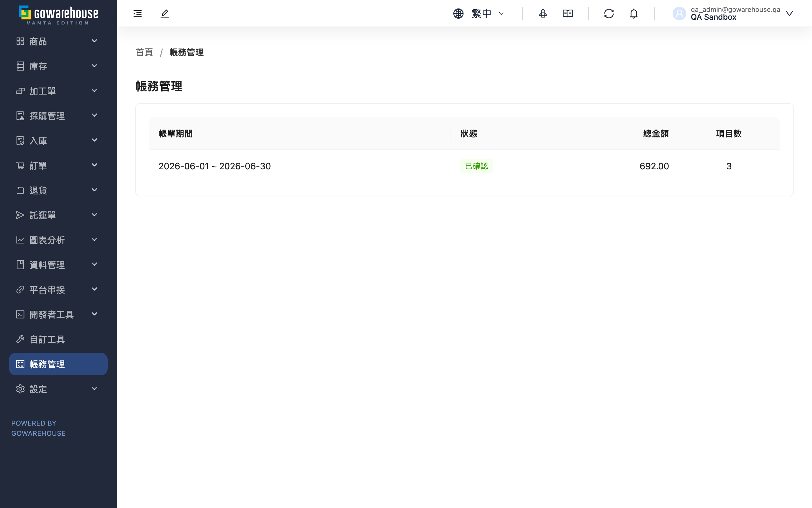The image size is (812, 508).
Task: Click the 已確認 status tag
Action: 476,166
